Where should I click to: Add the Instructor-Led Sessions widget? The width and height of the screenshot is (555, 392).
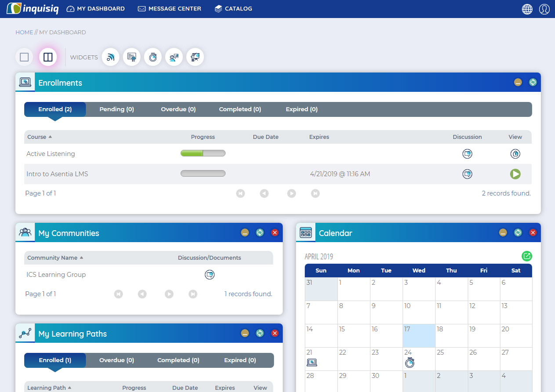point(195,57)
